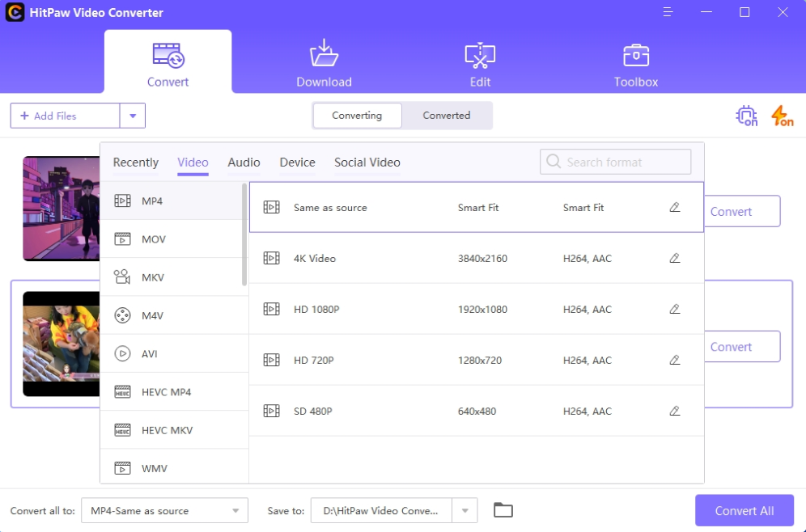Switch to the Download tab

pos(324,62)
